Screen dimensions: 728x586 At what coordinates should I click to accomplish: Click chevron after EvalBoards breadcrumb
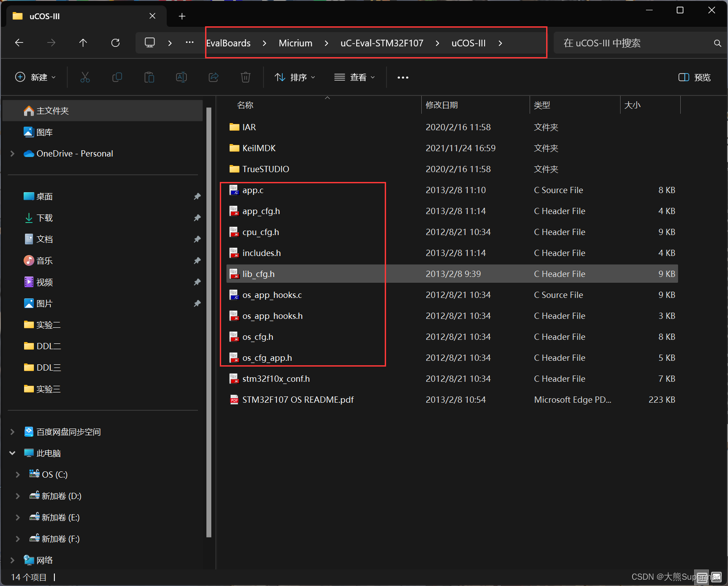[264, 43]
